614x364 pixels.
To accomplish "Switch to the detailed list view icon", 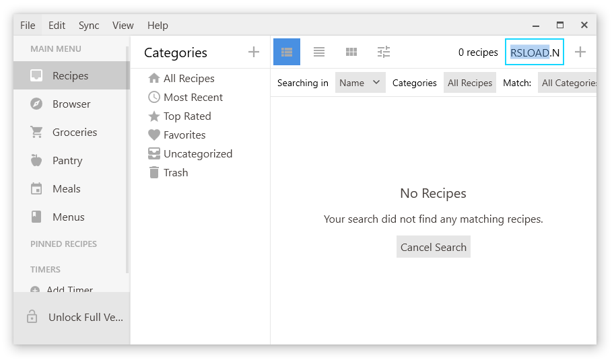I will 287,52.
